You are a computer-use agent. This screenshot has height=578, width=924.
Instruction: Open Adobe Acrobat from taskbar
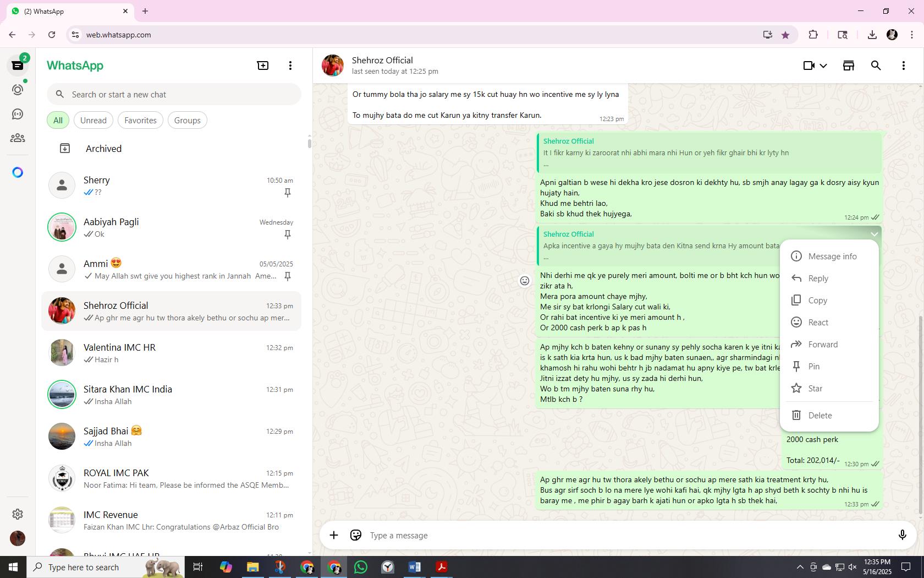pyautogui.click(x=442, y=567)
